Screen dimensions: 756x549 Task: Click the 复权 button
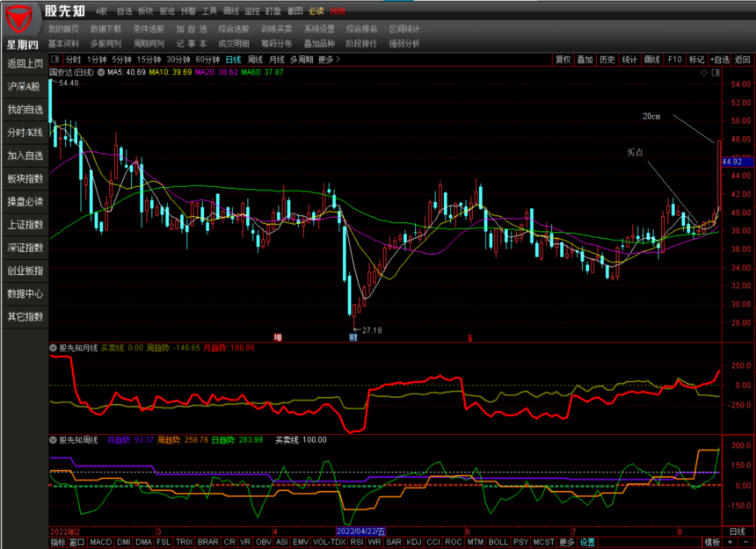coord(563,59)
